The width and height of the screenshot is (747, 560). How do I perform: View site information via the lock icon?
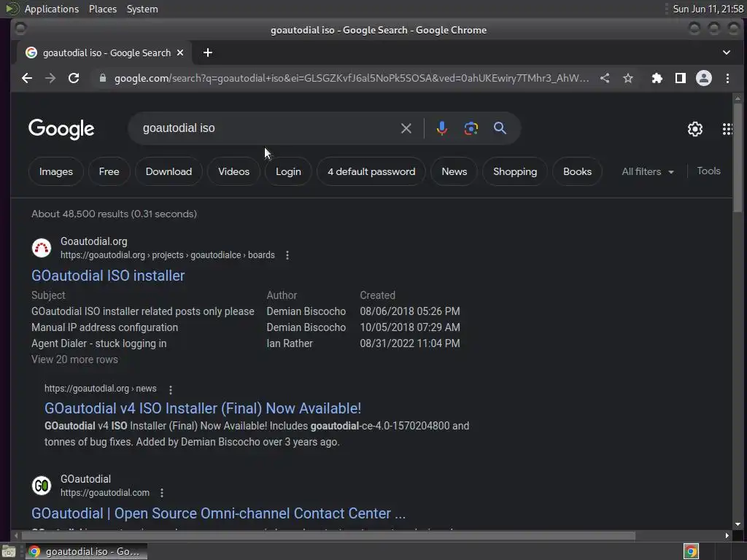tap(102, 78)
